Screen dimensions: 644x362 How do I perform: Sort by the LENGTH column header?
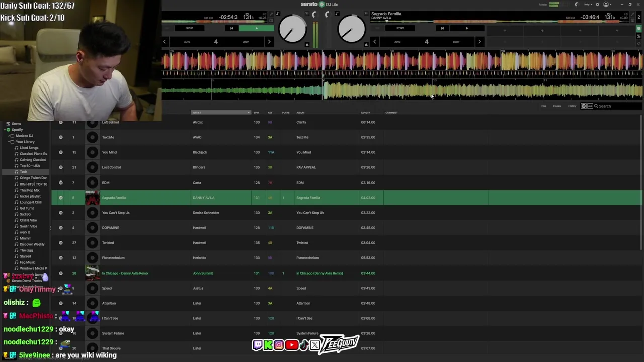366,113
